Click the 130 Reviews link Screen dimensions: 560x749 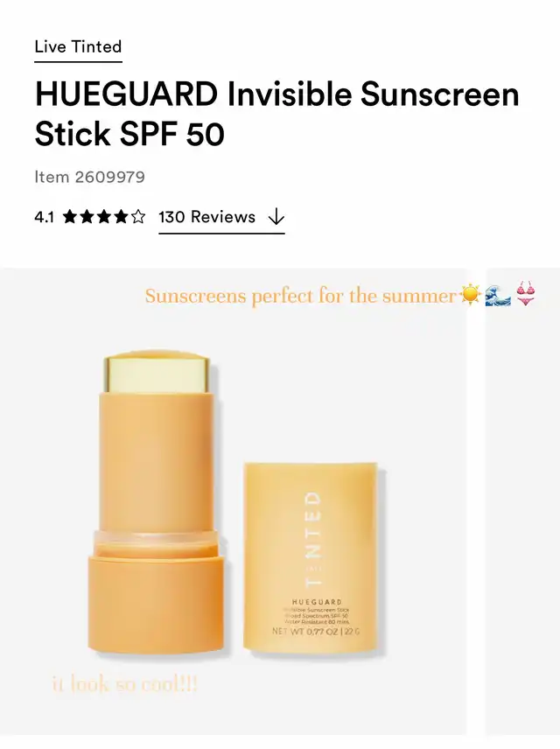pos(206,217)
